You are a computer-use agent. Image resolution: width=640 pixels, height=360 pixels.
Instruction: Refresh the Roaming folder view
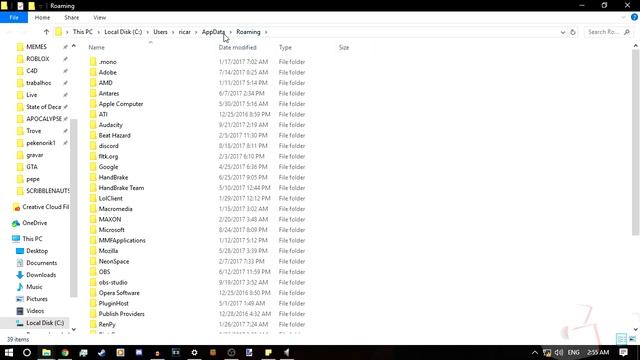point(573,32)
